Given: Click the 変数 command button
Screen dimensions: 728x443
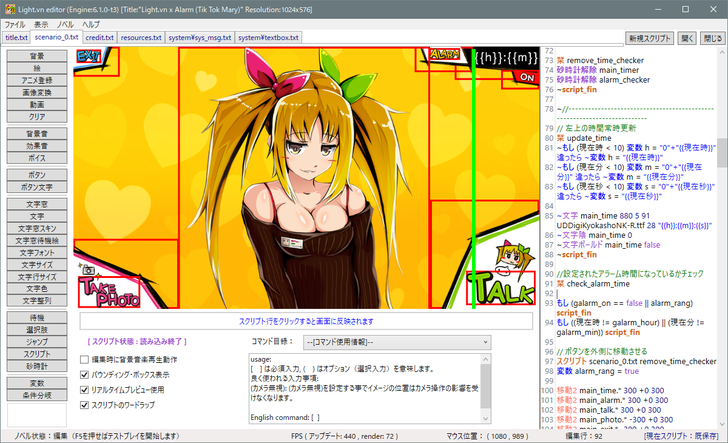Looking at the screenshot, I should pyautogui.click(x=37, y=383).
